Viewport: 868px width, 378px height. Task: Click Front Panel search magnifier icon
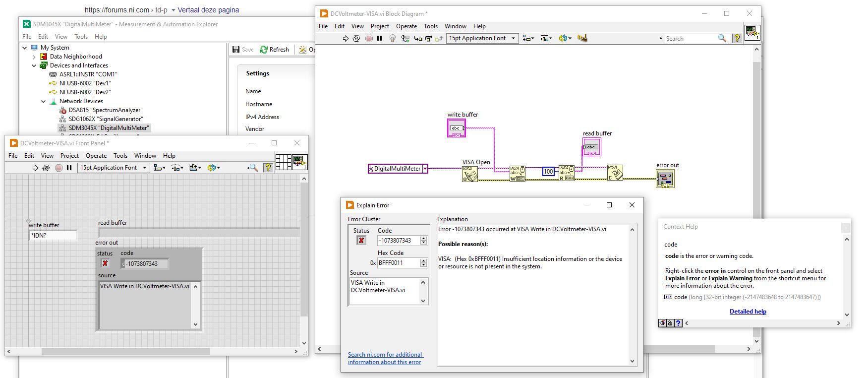(x=253, y=168)
